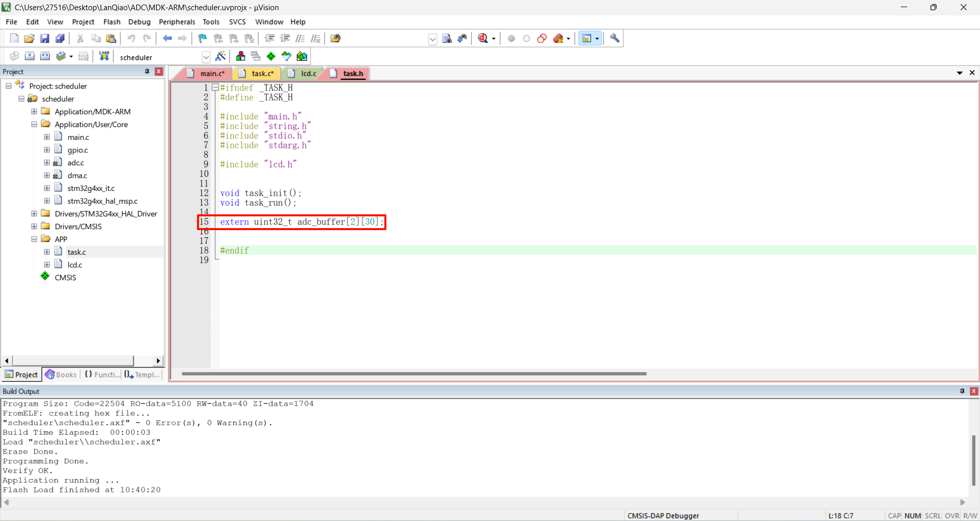The width and height of the screenshot is (980, 521).
Task: Open Options for Target magic wand icon
Action: tap(220, 56)
